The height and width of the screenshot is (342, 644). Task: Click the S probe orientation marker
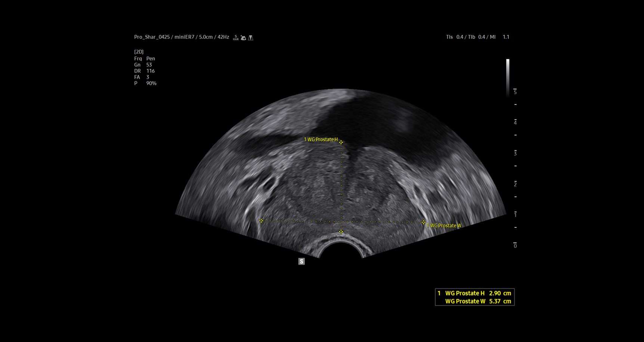301,261
